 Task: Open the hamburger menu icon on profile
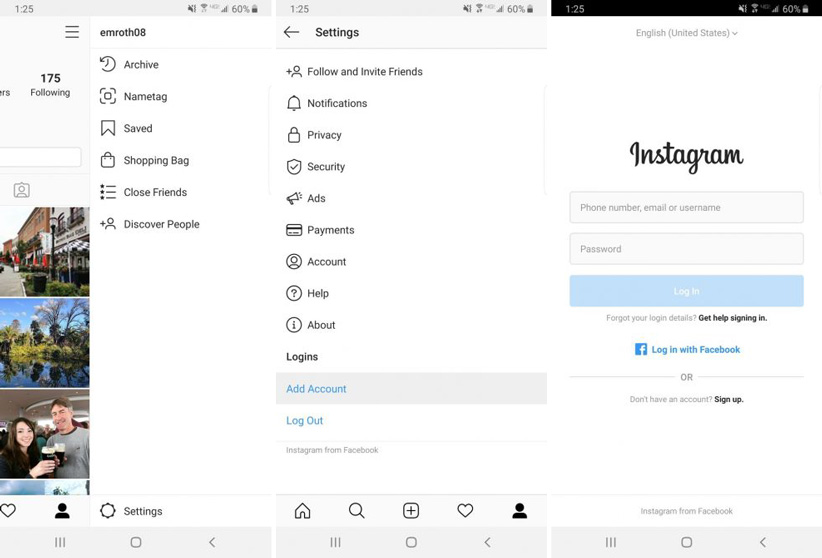[x=72, y=32]
